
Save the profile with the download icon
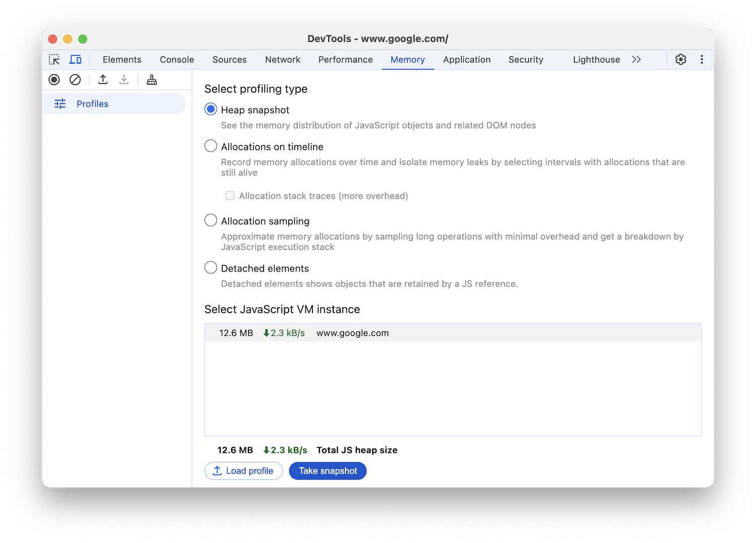tap(124, 80)
